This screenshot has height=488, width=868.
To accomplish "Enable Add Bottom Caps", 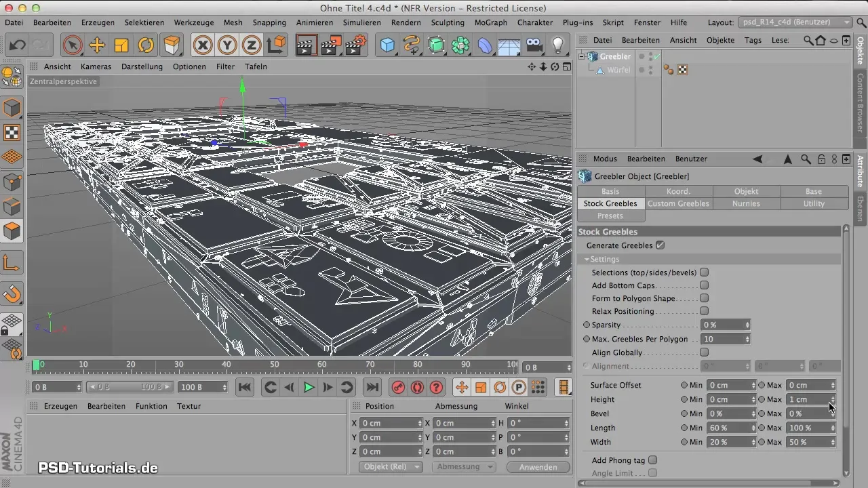I will tap(704, 285).
